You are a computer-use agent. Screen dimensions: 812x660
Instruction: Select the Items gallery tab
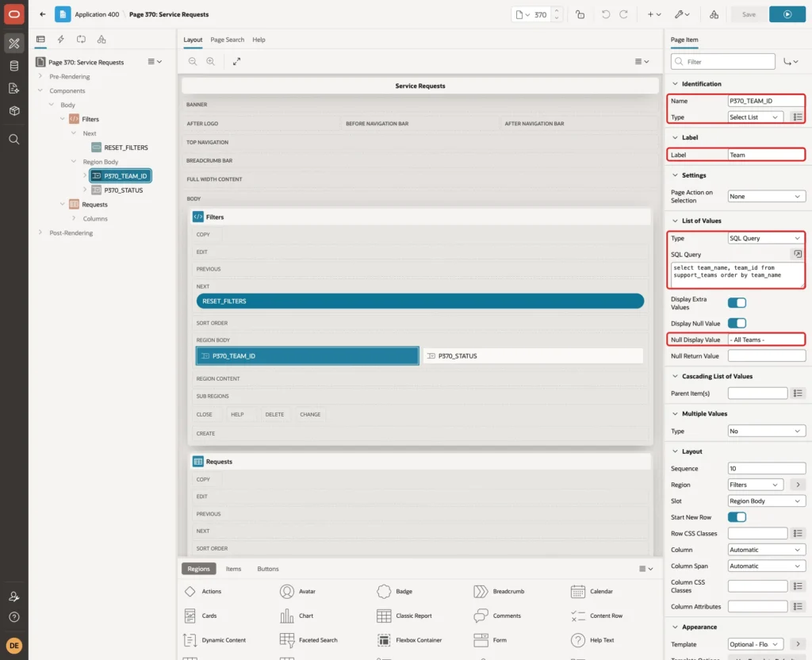click(234, 569)
